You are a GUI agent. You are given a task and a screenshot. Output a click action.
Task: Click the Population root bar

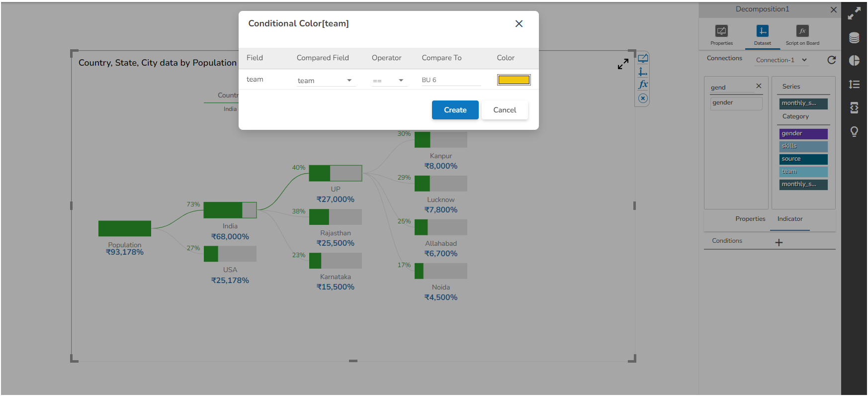click(125, 228)
